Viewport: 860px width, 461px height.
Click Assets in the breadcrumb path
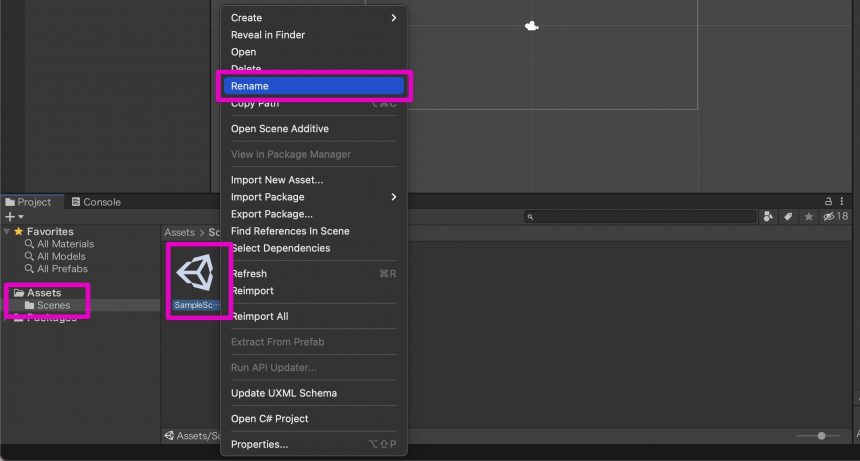pyautogui.click(x=179, y=232)
